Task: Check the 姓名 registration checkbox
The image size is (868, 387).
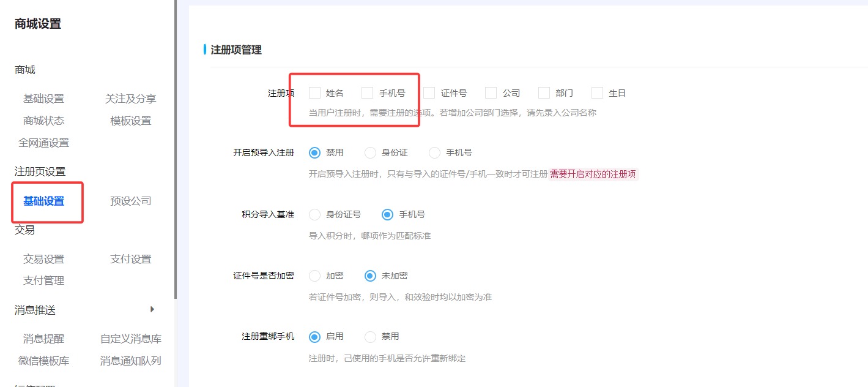Action: (x=315, y=92)
